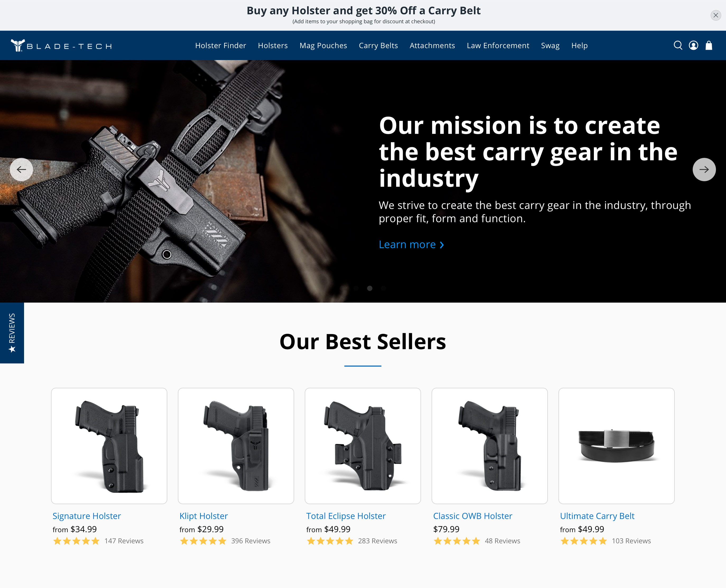Go to previous slide with left arrow
The height and width of the screenshot is (588, 726).
(x=21, y=169)
